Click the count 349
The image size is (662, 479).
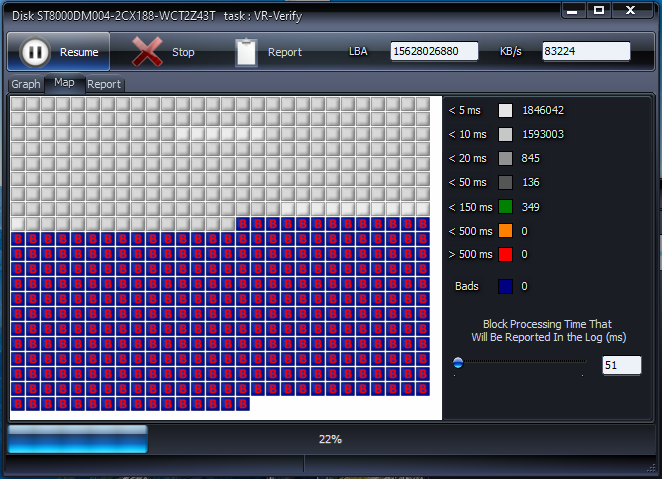point(530,207)
